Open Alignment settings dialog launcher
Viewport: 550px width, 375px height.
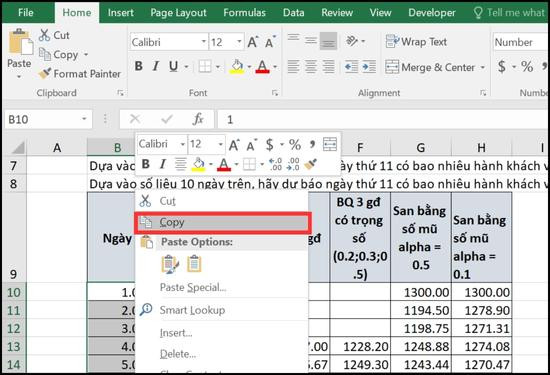coord(483,93)
